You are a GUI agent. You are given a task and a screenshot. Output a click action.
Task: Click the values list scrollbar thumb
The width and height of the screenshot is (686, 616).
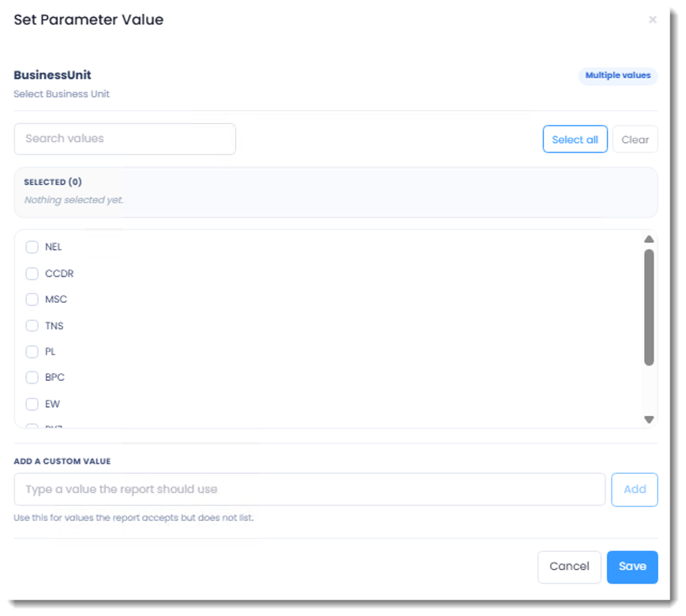click(649, 308)
